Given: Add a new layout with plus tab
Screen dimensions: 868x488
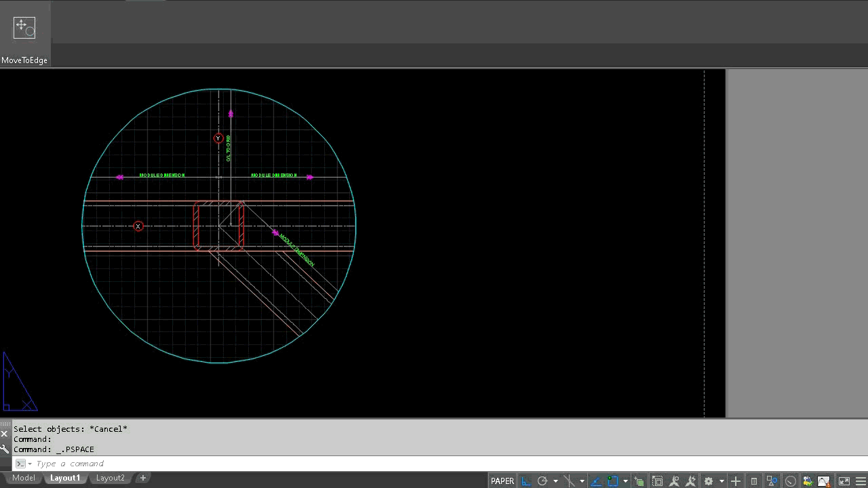Looking at the screenshot, I should (142, 478).
